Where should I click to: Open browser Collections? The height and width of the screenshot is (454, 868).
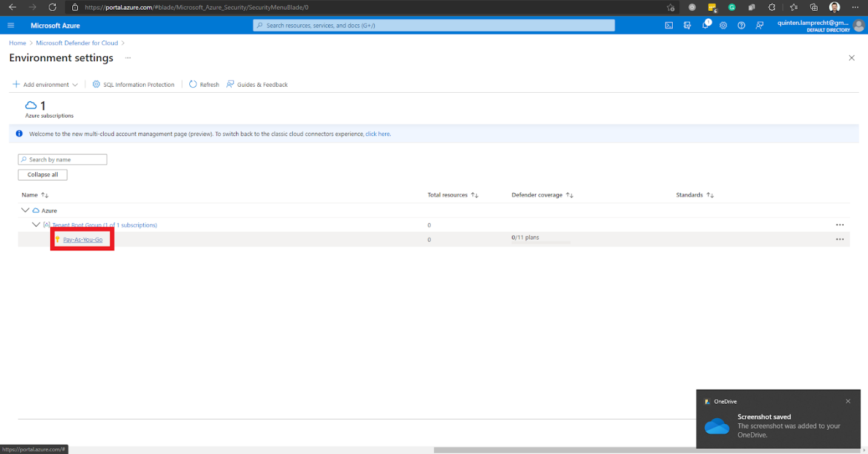coord(814,7)
